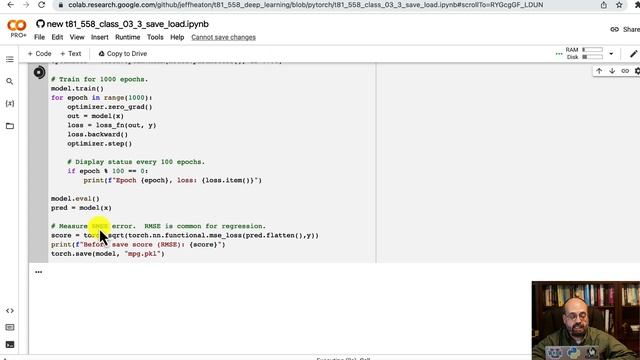
Task: Click the RAM and Disk usage indicator
Action: (584, 53)
